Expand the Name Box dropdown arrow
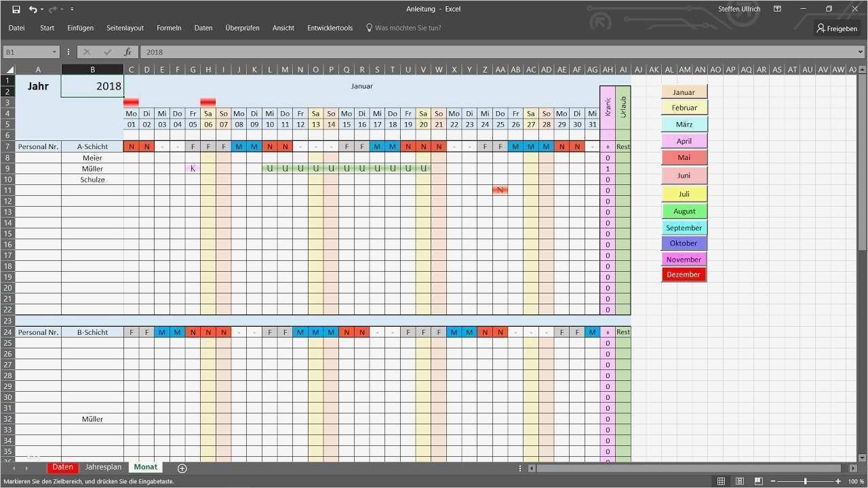Image resolution: width=868 pixels, height=488 pixels. [x=54, y=52]
